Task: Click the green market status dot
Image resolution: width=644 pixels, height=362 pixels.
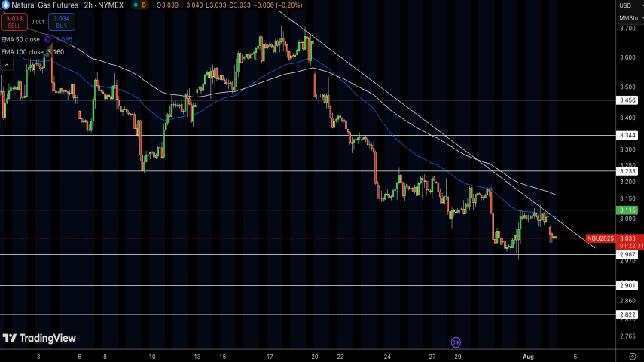Action: coord(135,5)
